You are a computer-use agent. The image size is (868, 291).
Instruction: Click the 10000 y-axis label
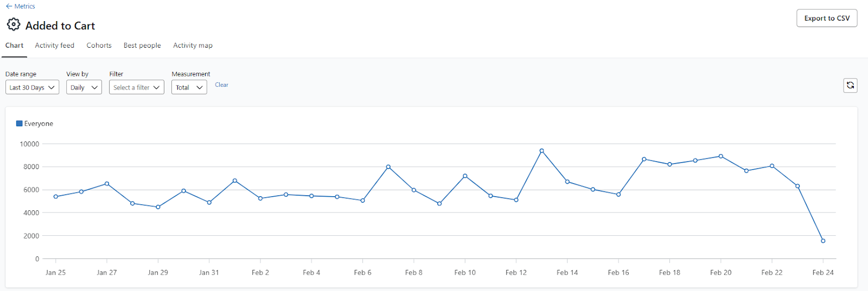coord(29,144)
